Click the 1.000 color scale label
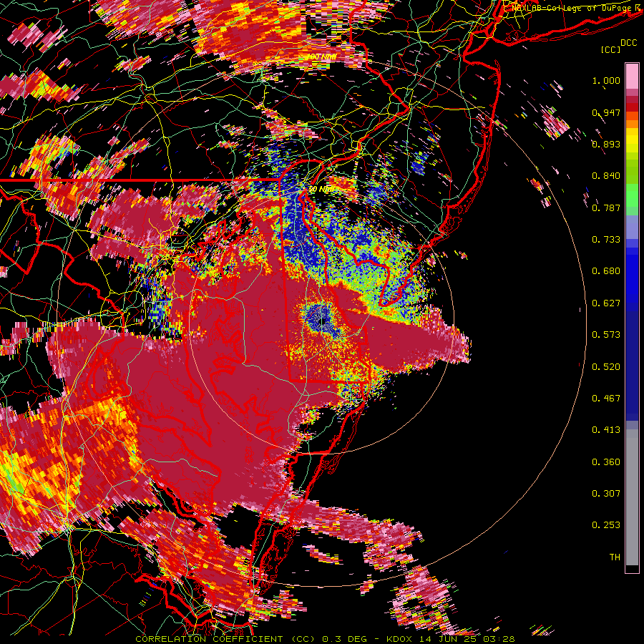Viewport: 644px width, 644px height. 606,80
